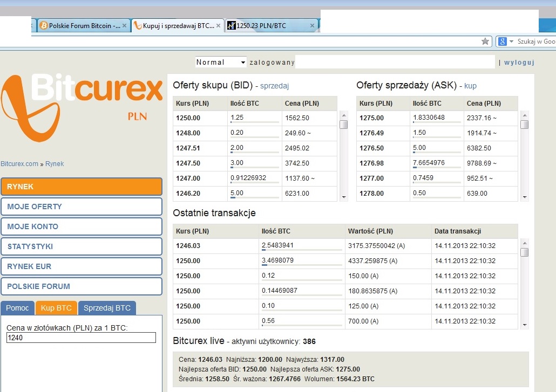Click Wolumen value 1564.23 BTC
The image size is (556, 392).
(x=355, y=379)
